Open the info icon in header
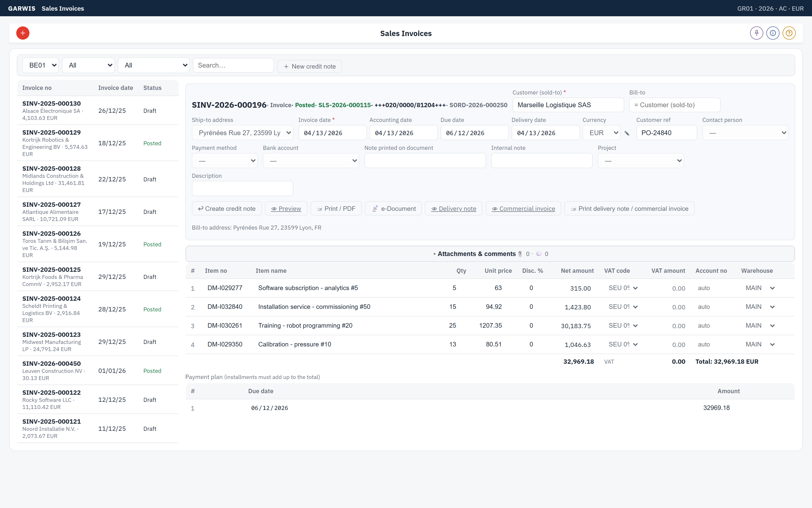 point(773,33)
